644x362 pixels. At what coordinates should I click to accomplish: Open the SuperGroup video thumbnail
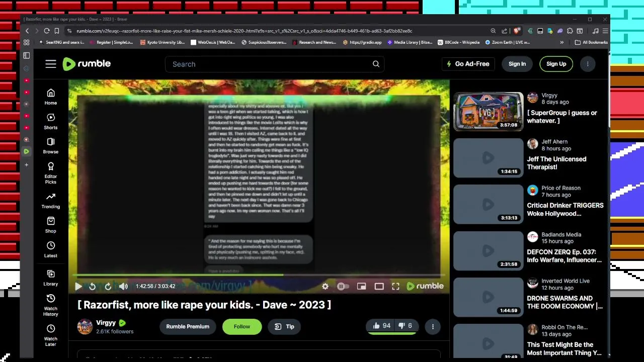point(488,111)
